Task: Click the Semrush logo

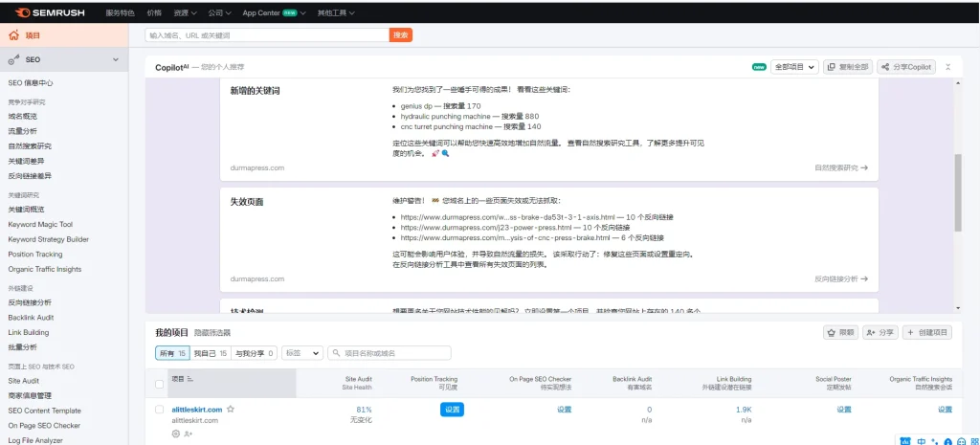Action: click(51, 12)
